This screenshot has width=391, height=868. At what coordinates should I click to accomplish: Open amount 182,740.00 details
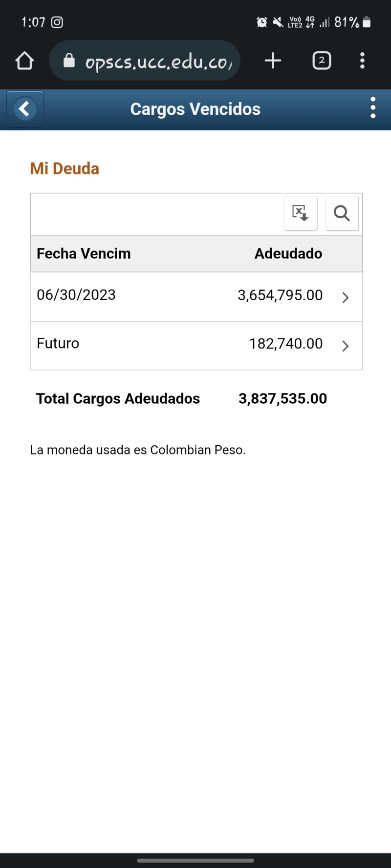pos(286,344)
